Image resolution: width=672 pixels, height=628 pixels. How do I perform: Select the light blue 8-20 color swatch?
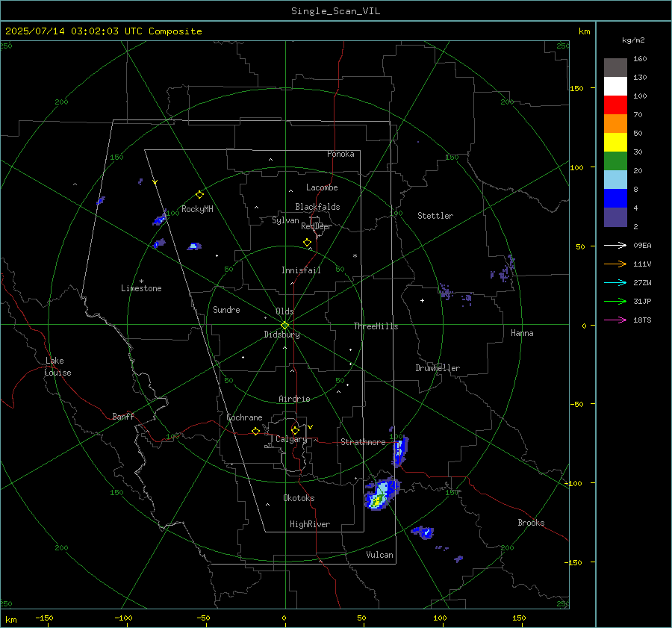pyautogui.click(x=615, y=180)
